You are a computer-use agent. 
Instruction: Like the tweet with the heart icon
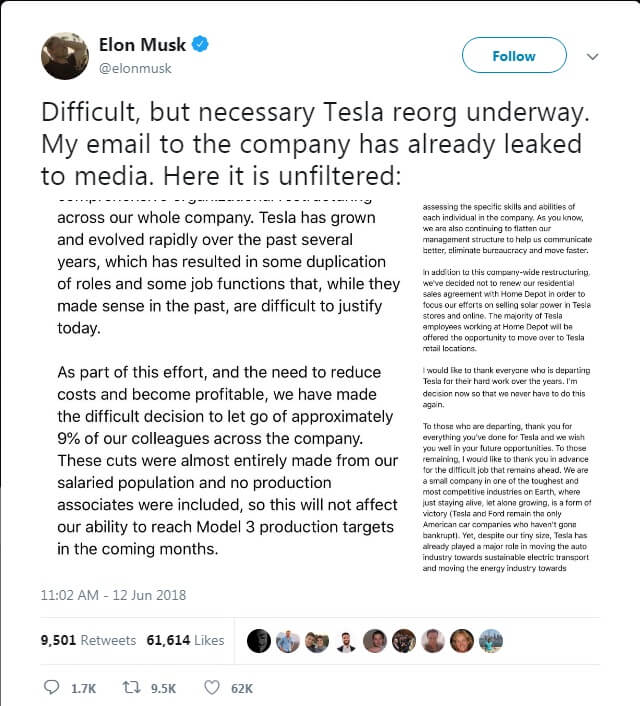211,688
